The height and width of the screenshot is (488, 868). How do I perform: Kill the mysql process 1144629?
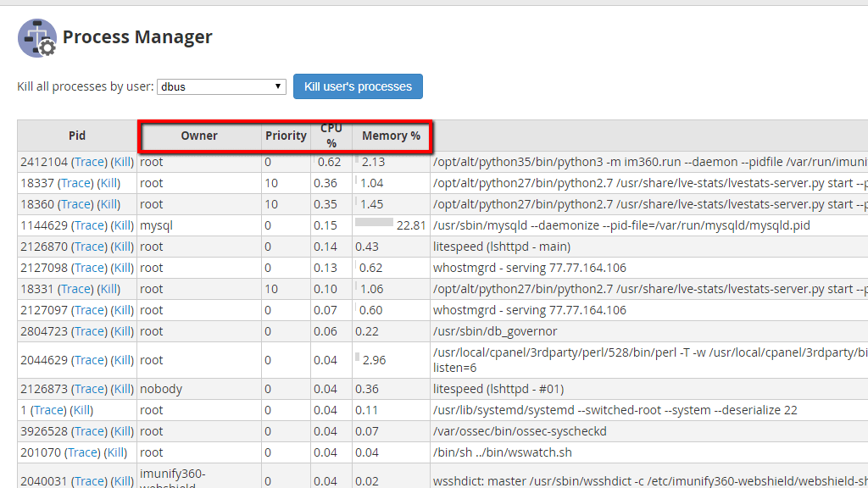(x=123, y=225)
